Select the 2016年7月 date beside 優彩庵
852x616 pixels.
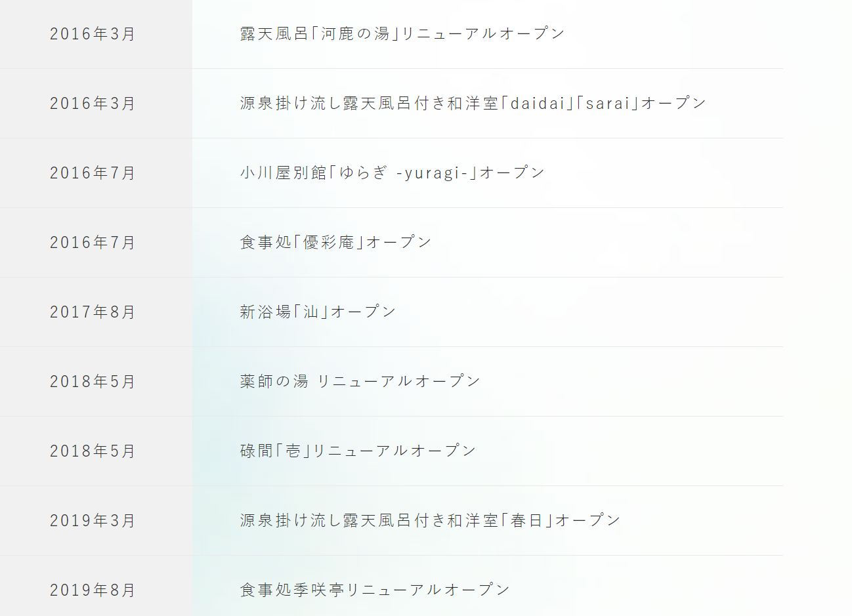(93, 243)
